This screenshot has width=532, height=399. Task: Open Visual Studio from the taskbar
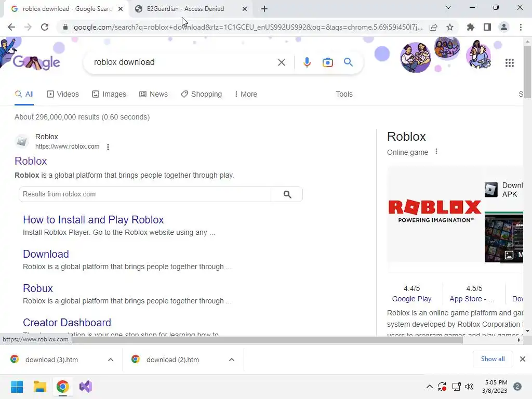(x=86, y=387)
